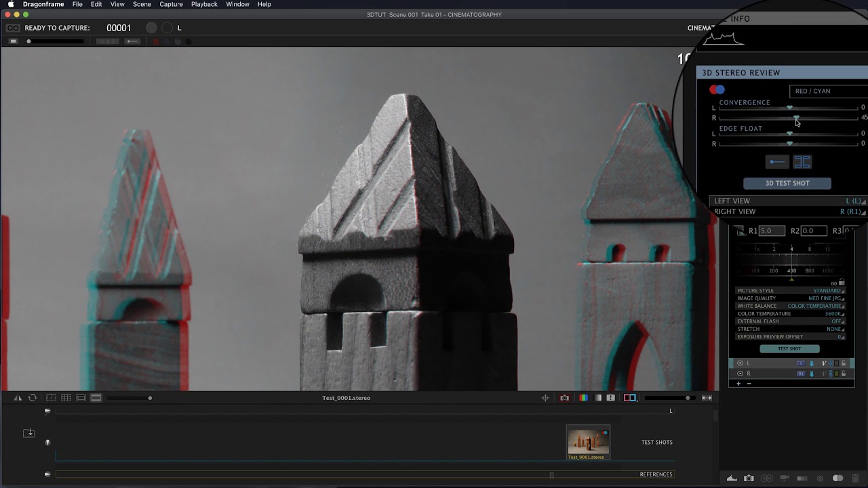Viewport: 868px width, 488px height.
Task: Open the gradient bar workspace icon
Action: tap(802, 479)
